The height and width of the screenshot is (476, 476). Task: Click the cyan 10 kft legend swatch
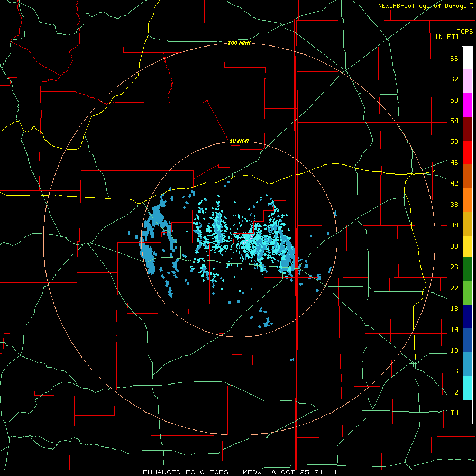pos(467,388)
